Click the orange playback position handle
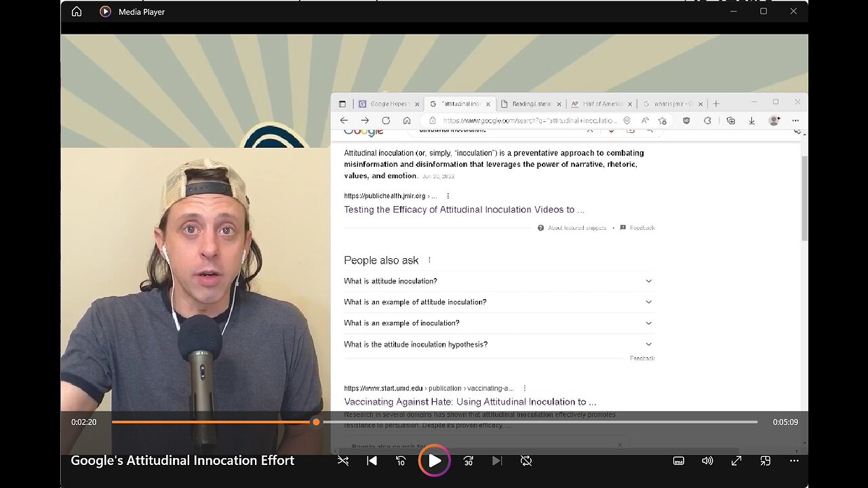868x488 pixels. (x=316, y=422)
